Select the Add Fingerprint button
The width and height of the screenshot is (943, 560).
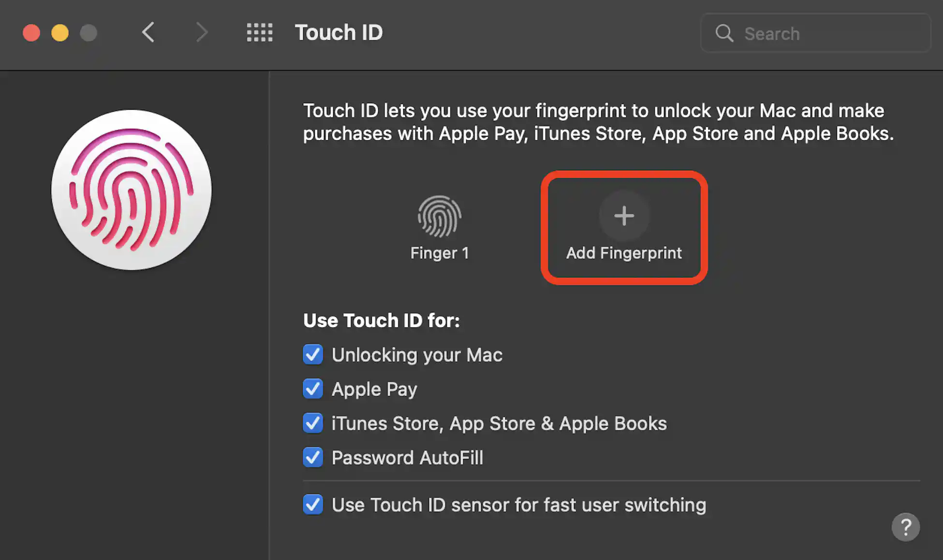[623, 227]
